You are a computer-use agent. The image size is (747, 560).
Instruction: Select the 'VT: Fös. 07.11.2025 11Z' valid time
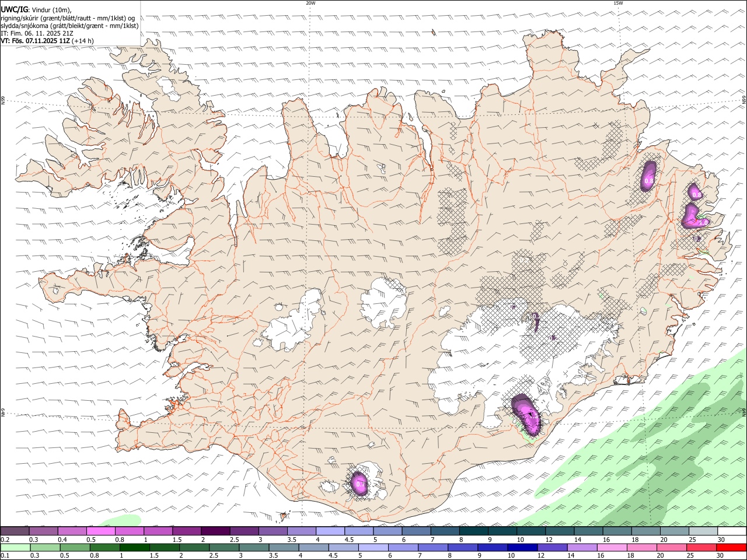(35, 41)
